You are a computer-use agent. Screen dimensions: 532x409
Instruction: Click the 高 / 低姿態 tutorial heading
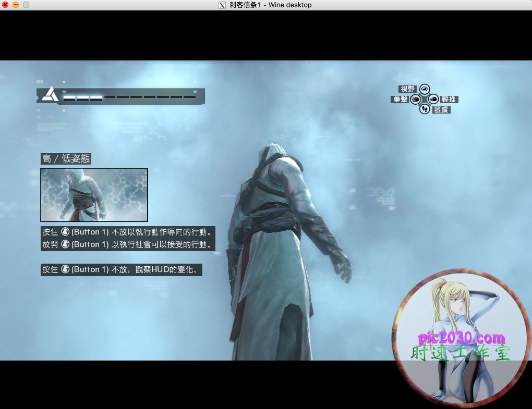coord(66,158)
